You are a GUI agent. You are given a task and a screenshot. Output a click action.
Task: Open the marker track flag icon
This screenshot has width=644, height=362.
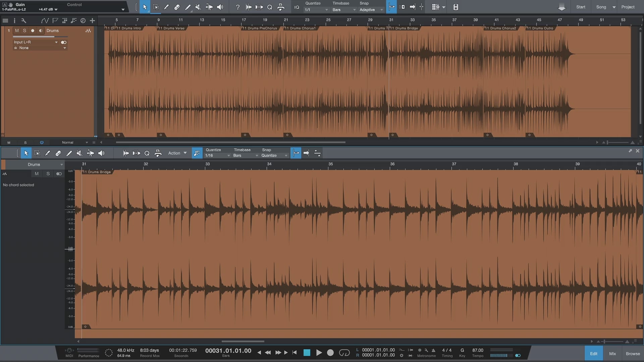coord(55,20)
